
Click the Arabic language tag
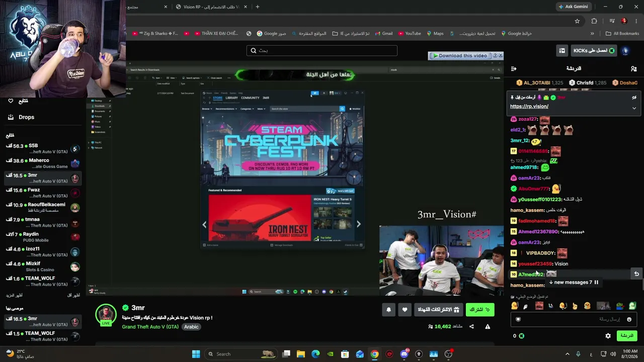pos(191,327)
